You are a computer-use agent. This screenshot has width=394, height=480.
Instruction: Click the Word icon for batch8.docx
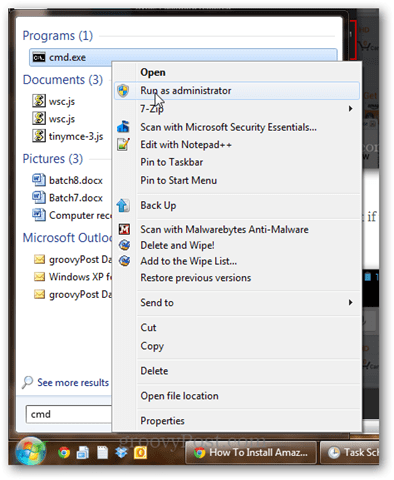39,180
